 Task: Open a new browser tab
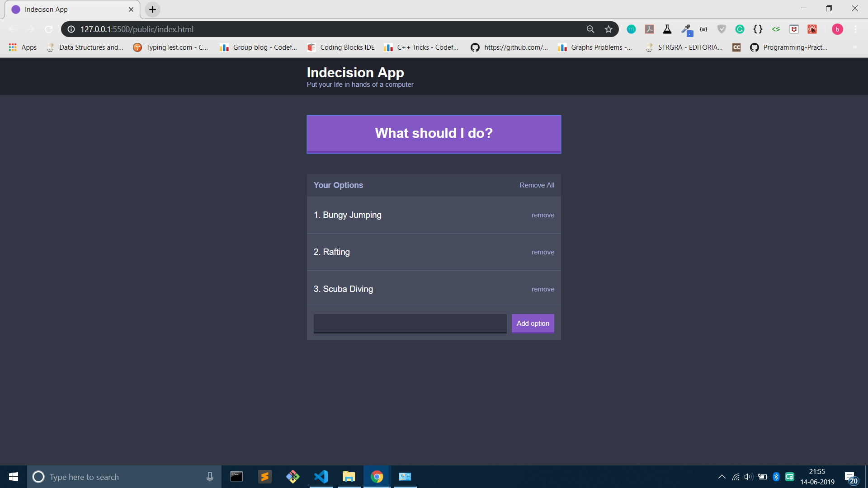pyautogui.click(x=153, y=9)
